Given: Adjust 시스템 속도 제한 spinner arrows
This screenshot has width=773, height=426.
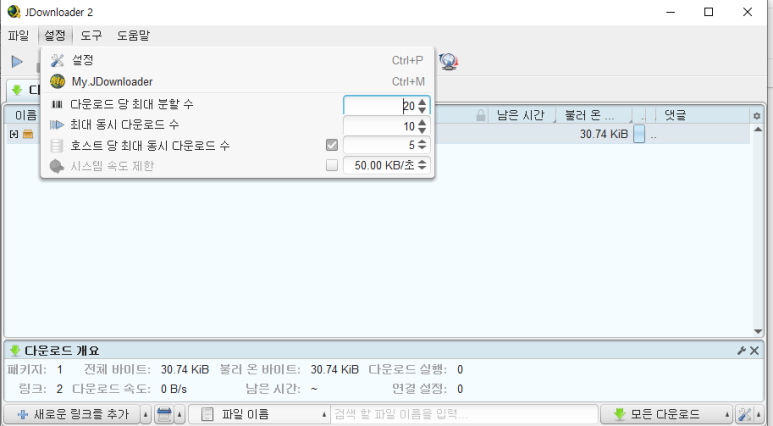Looking at the screenshot, I should (422, 165).
